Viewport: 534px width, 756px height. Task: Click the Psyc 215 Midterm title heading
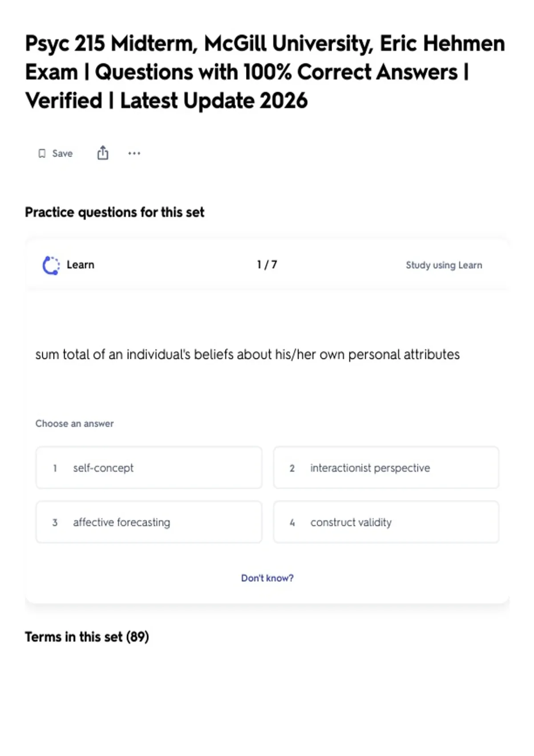[x=265, y=72]
